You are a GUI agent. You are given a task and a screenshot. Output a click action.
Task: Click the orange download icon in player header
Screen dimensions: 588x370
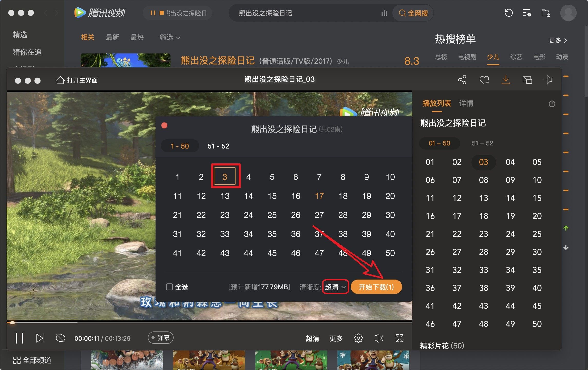[x=506, y=80]
